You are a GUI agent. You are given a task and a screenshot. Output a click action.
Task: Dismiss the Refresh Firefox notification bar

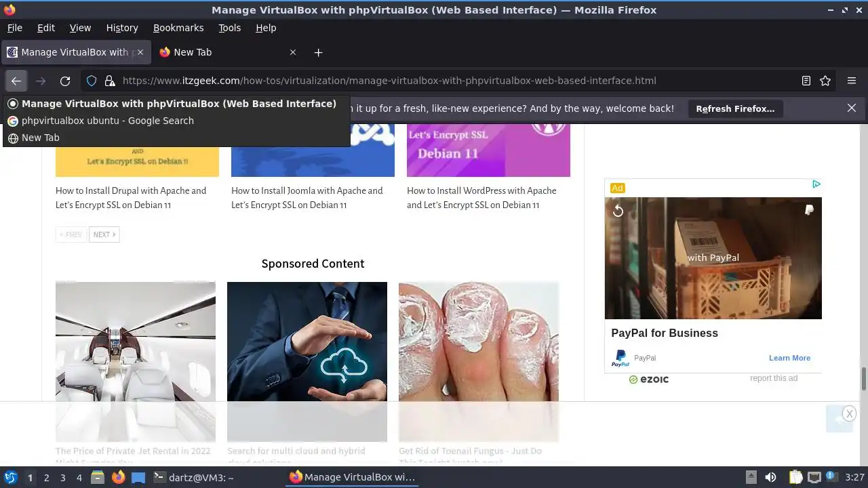pyautogui.click(x=852, y=108)
